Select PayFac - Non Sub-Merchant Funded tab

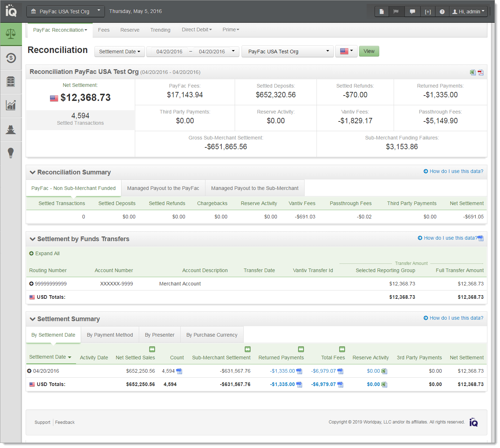[74, 188]
